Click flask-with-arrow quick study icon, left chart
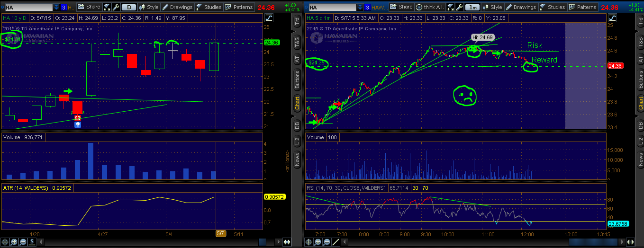644x248 pixels. [x=107, y=7]
